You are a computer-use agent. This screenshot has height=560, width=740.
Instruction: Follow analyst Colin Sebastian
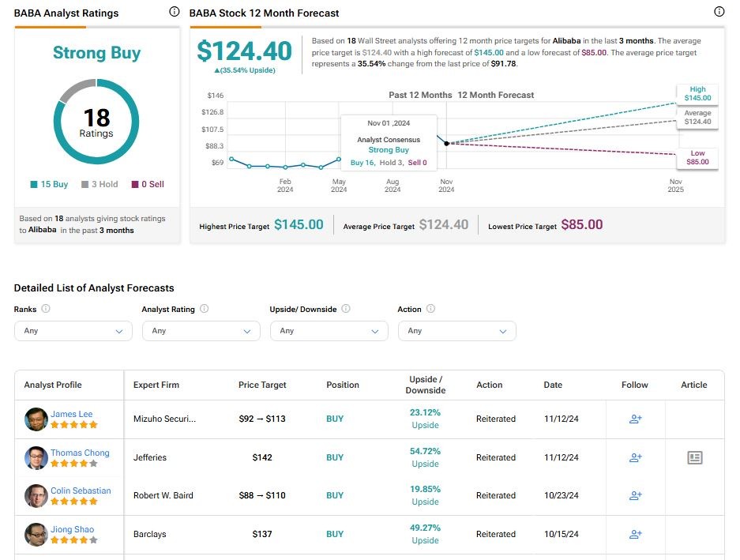pos(635,496)
